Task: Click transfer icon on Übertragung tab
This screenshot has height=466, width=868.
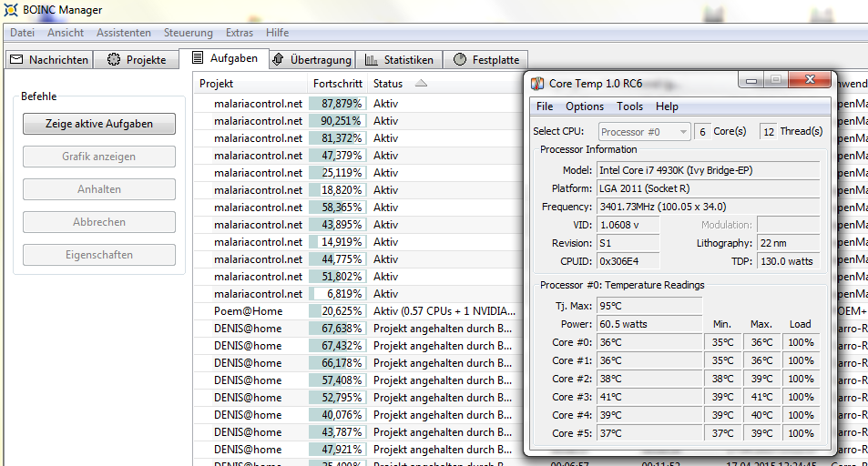Action: (x=279, y=59)
